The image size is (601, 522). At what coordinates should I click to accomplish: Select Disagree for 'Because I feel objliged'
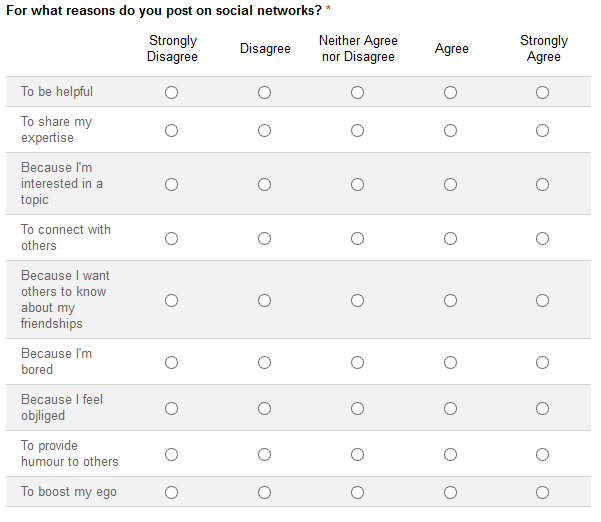[x=264, y=408]
